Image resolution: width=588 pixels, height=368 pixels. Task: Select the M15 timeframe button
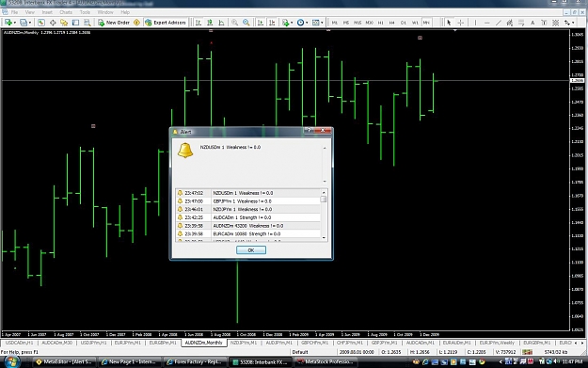point(358,23)
